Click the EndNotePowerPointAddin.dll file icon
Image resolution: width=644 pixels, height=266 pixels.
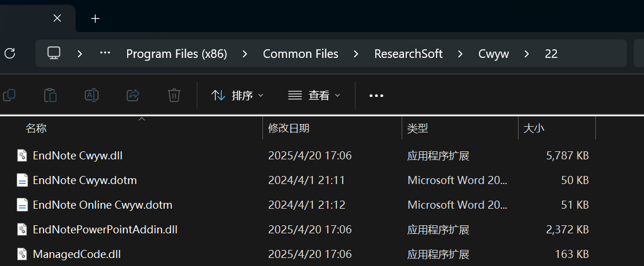pyautogui.click(x=22, y=229)
